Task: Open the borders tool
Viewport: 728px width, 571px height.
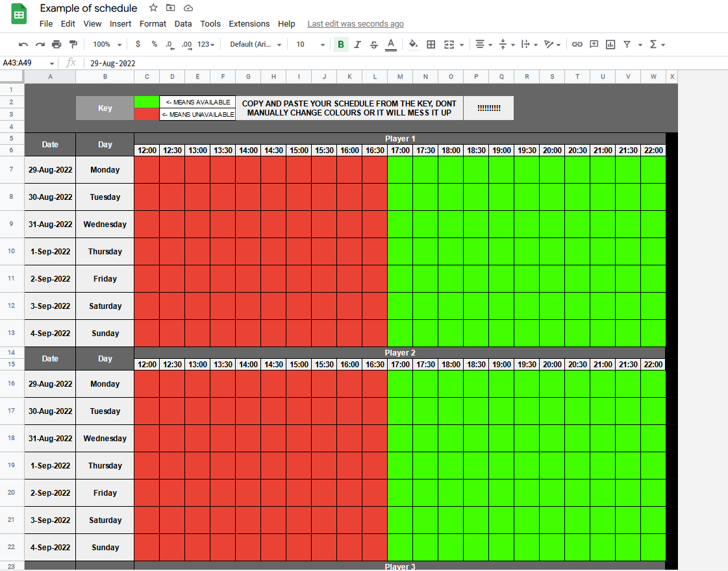Action: click(x=431, y=45)
